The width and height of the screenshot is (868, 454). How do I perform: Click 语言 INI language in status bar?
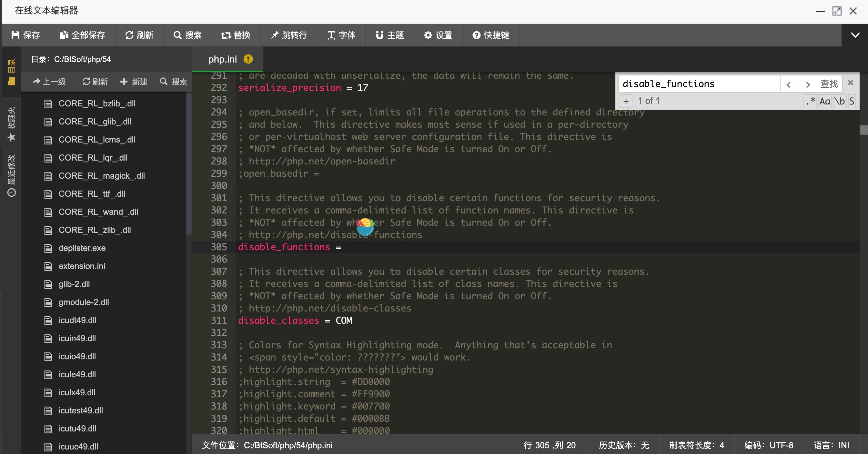pyautogui.click(x=831, y=445)
